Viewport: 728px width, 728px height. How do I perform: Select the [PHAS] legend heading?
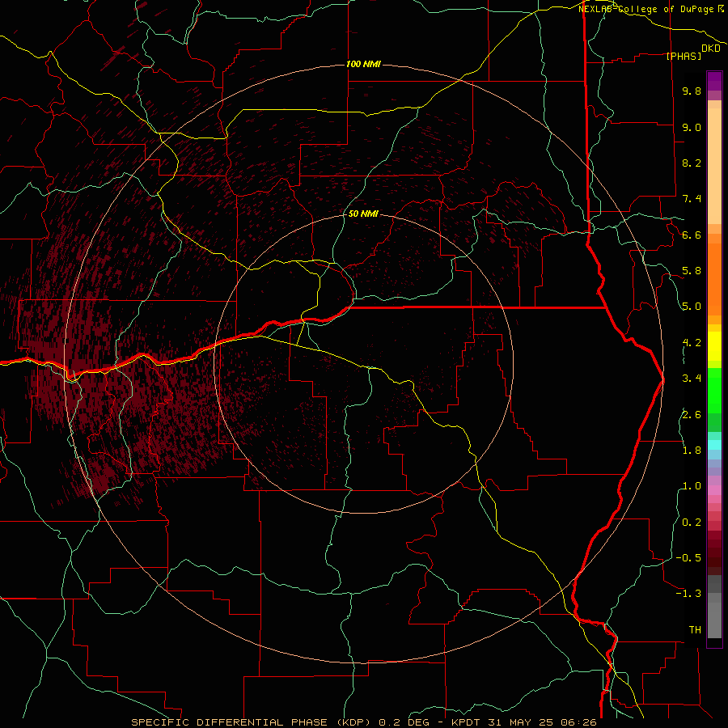[684, 56]
